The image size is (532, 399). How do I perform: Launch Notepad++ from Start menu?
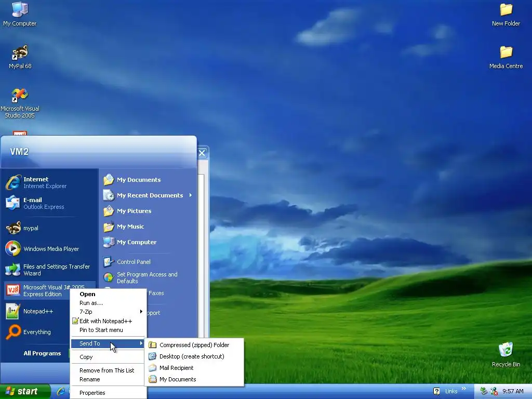pyautogui.click(x=37, y=311)
